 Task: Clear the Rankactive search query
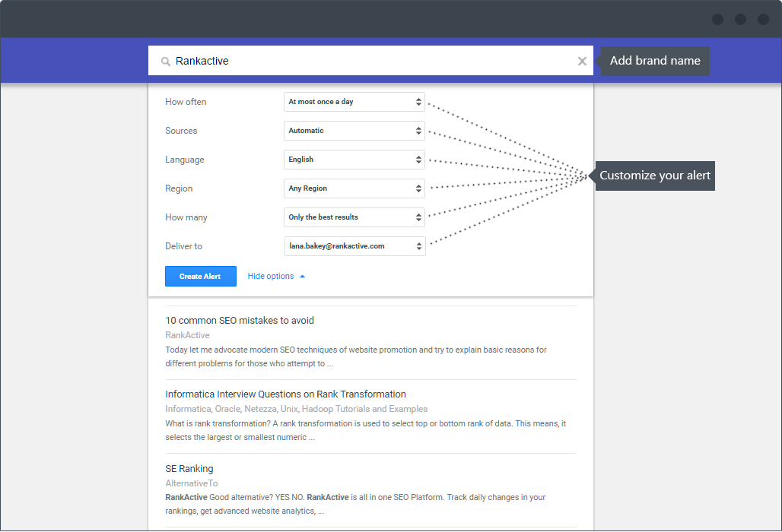pos(582,62)
